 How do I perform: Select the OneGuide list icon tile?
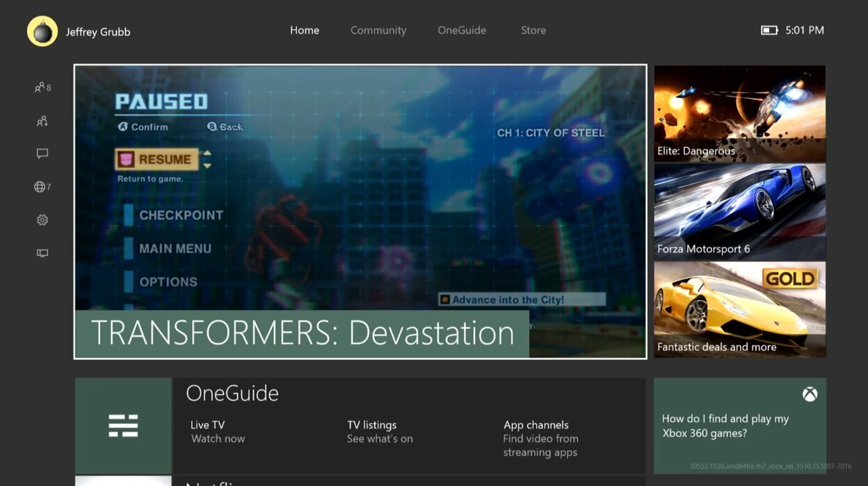[123, 426]
